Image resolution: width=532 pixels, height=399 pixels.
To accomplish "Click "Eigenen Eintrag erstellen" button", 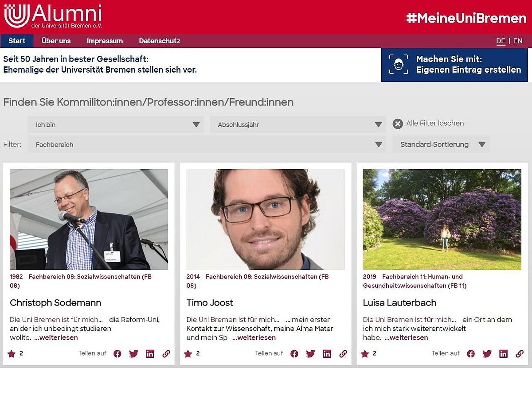I will click(454, 65).
